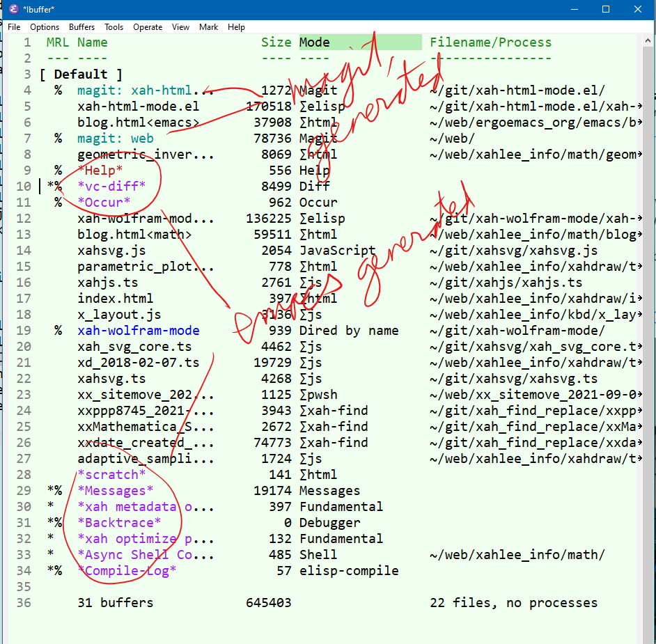Click the ~/web/ filename path
This screenshot has height=644, width=656.
pyautogui.click(x=452, y=139)
